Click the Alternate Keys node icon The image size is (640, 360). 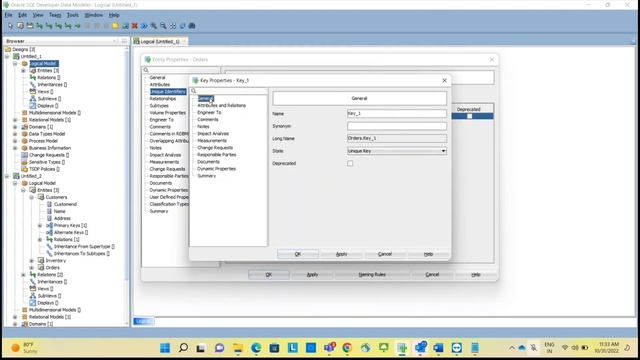[x=49, y=232]
